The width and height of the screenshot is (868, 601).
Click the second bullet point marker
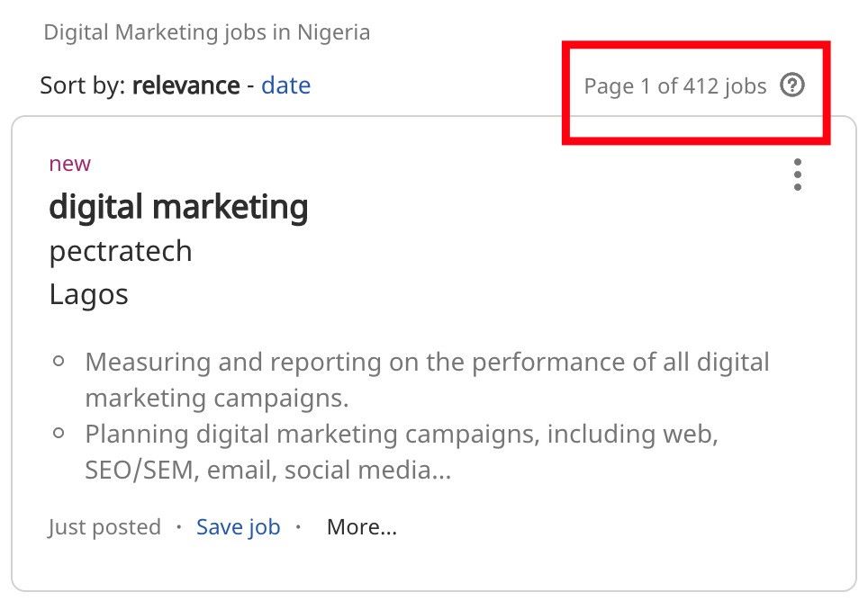point(58,432)
